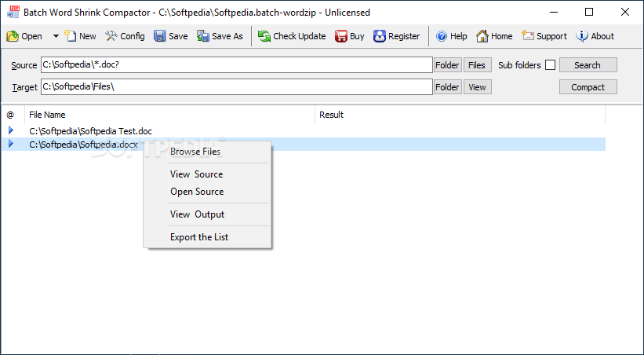
Task: Open the Register dialog
Action: point(397,36)
